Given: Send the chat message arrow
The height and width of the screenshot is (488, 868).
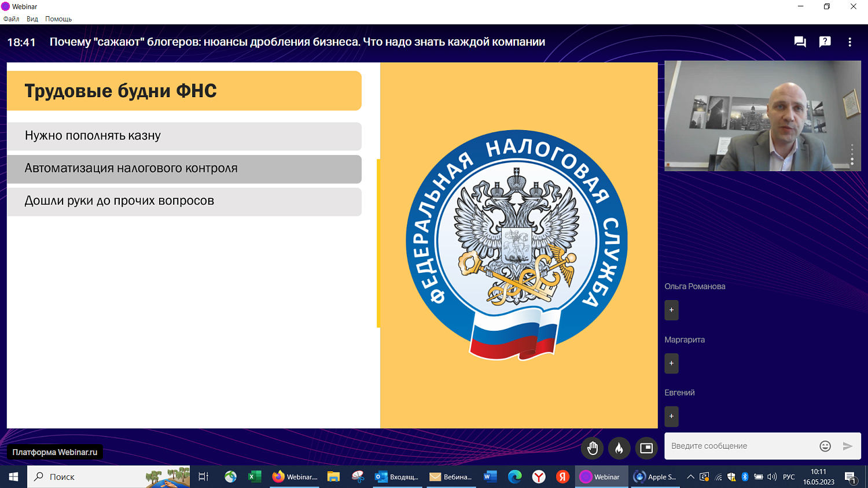Looking at the screenshot, I should pyautogui.click(x=848, y=446).
